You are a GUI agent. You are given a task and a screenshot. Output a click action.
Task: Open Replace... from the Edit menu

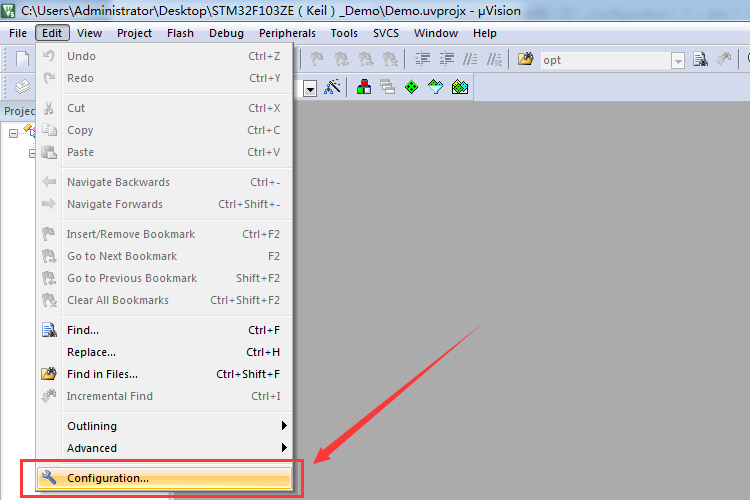165,352
